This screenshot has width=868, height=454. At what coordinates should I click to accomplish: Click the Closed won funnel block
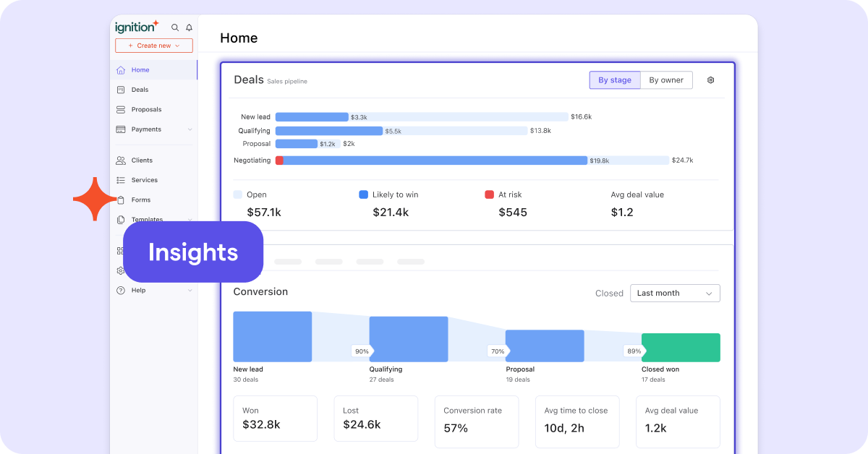coord(680,348)
